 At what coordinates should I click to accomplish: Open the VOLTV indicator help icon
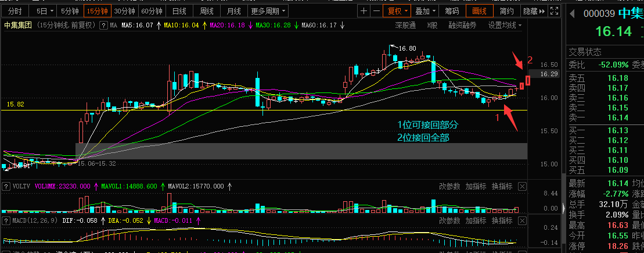pyautogui.click(x=6, y=186)
